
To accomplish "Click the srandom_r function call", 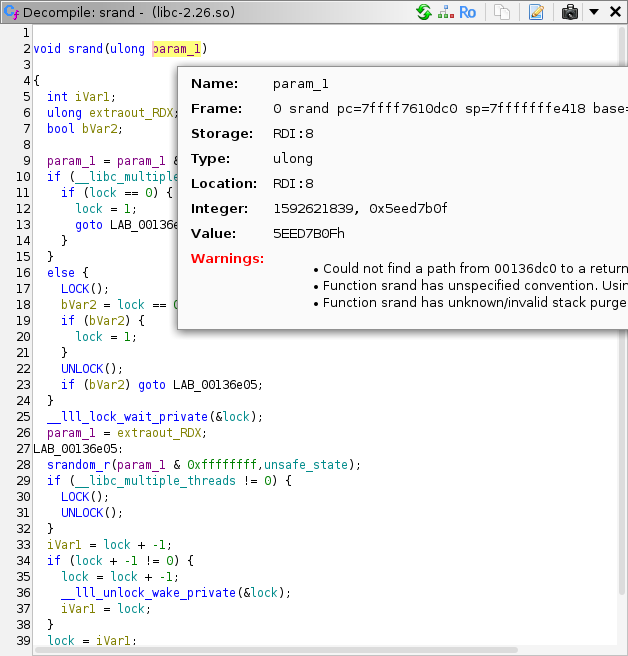I will click(x=79, y=465).
